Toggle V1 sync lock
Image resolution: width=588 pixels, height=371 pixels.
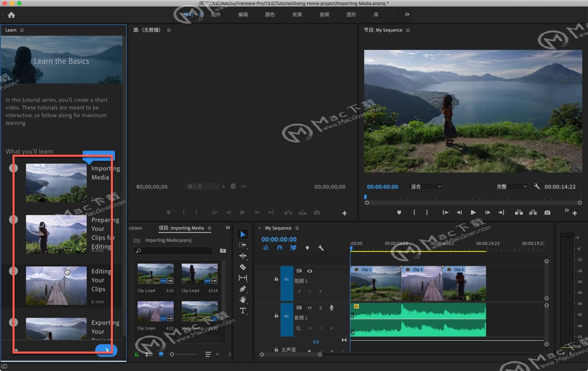tap(299, 271)
